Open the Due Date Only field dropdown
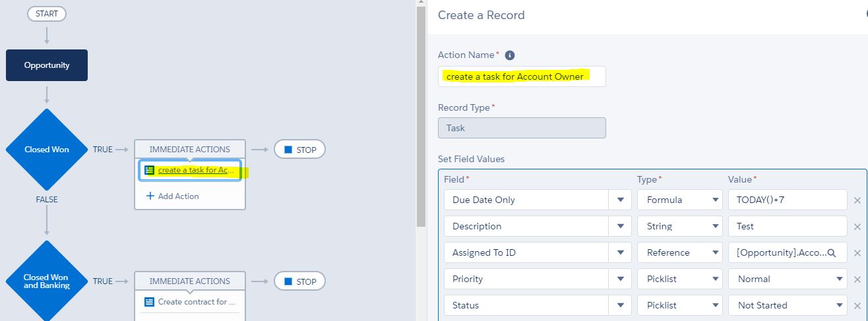The height and width of the screenshot is (321, 868). (x=620, y=200)
